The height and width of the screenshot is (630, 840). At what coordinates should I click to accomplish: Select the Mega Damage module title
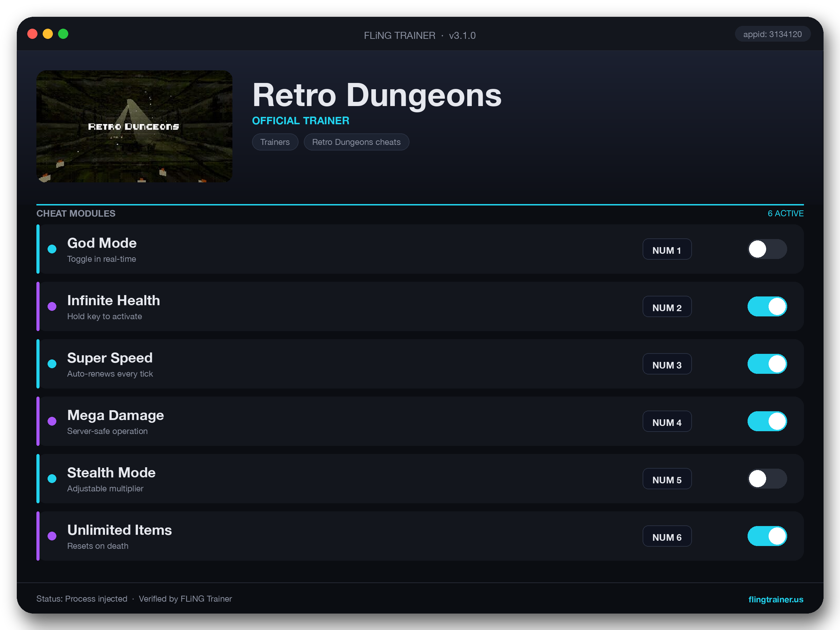pos(115,415)
